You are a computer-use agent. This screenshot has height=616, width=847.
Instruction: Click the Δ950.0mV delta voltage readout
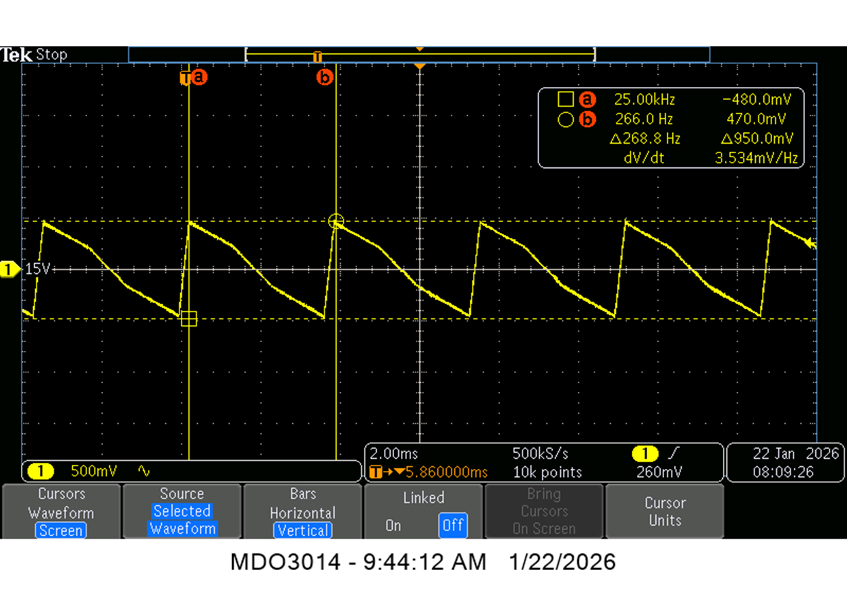pyautogui.click(x=757, y=139)
